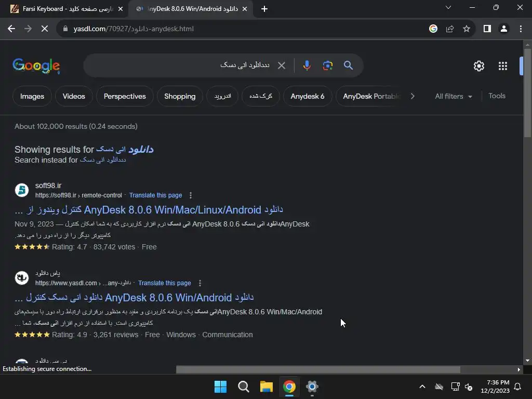Close the Farsi Keyboard tab
This screenshot has width=532, height=399.
pos(121,9)
